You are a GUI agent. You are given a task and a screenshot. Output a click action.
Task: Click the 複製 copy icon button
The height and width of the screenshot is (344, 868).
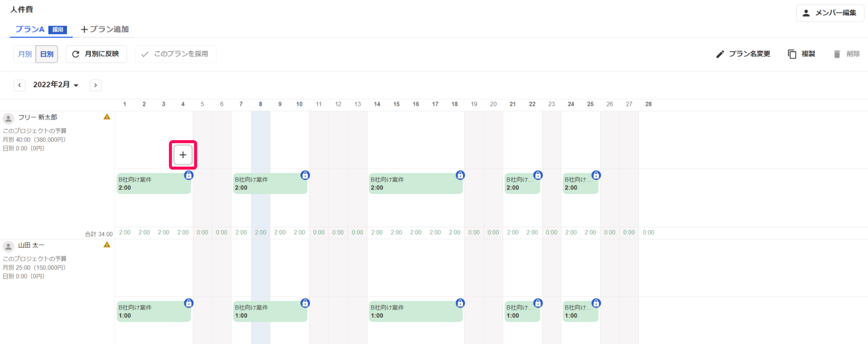tap(792, 54)
